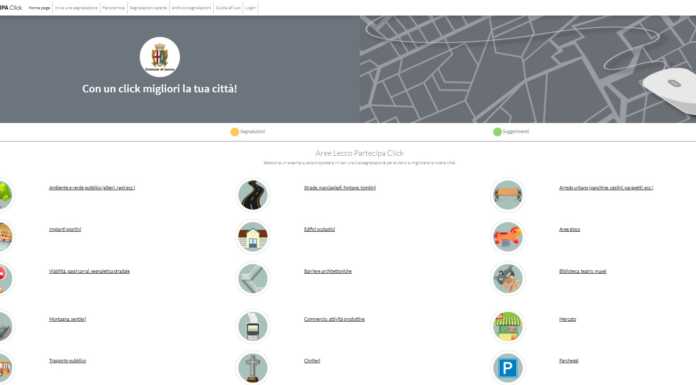
Task: Click the 'Con un click migliori' headline
Action: 159,89
